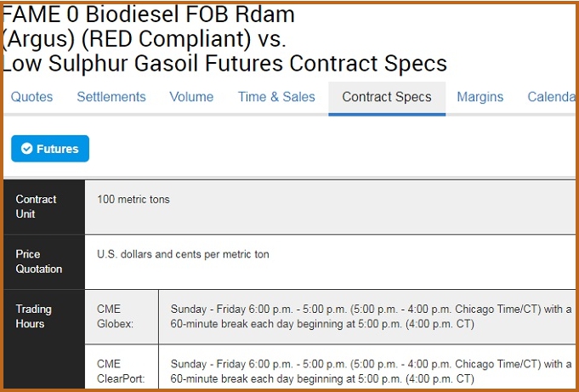Click the trading hours text beside CME ClearPort
Viewport: 579px width, 392px height.
(371, 372)
